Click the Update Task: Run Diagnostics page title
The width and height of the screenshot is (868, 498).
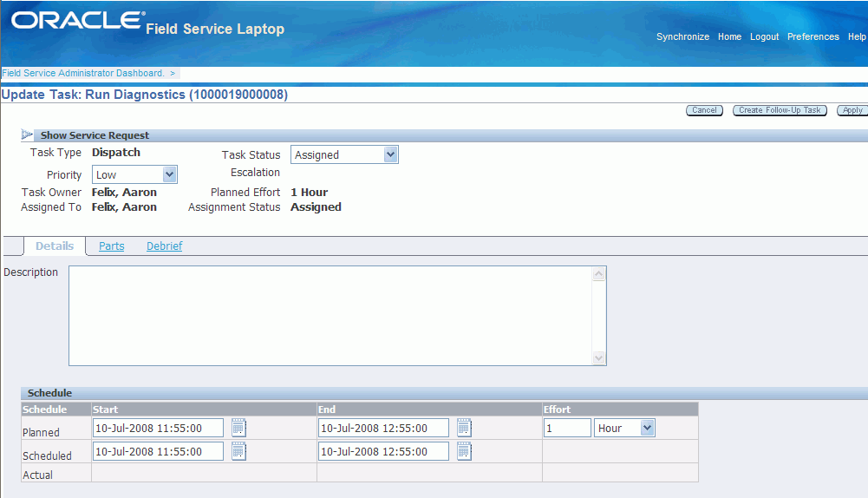coord(145,95)
